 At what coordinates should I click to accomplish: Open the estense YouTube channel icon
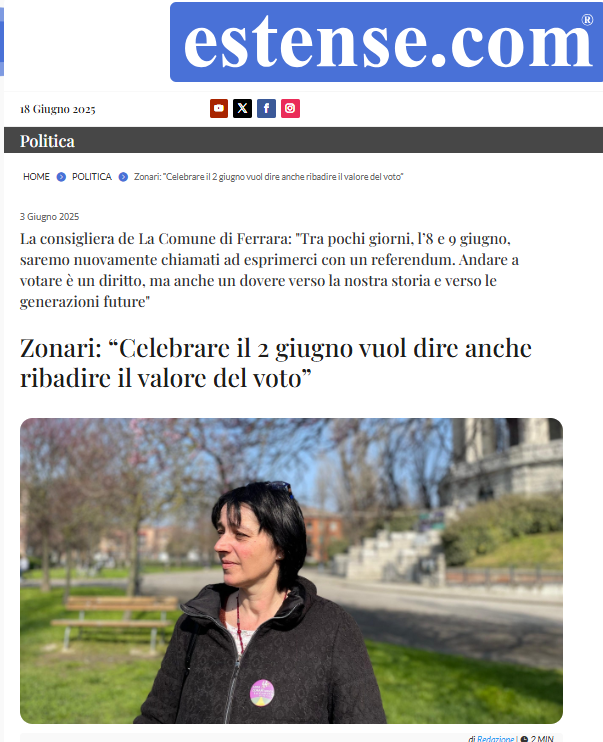(219, 108)
